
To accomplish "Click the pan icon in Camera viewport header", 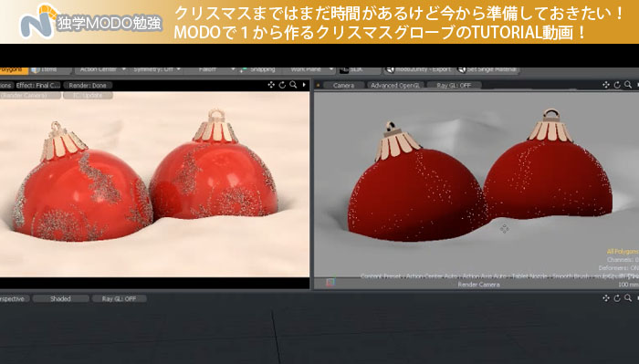I will click(606, 85).
